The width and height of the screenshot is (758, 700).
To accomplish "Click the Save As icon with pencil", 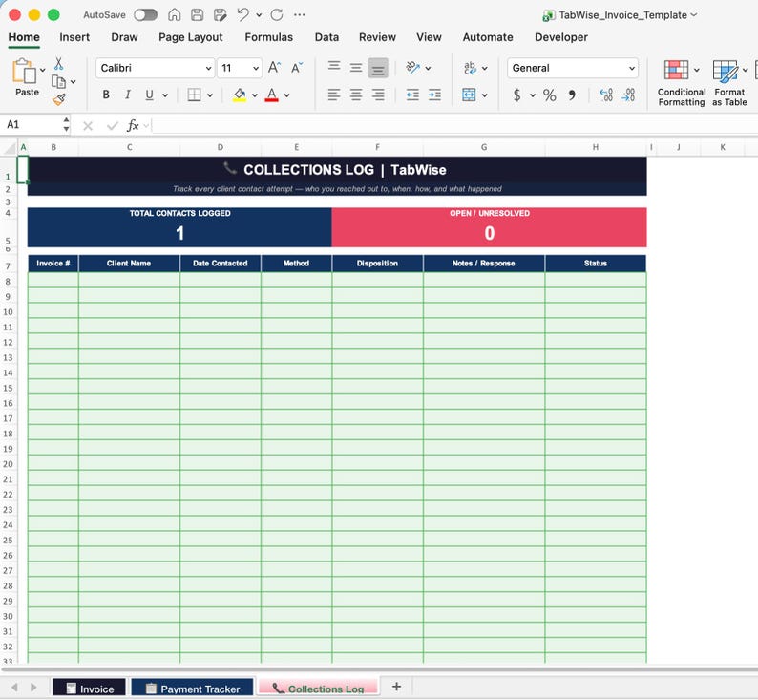I will 220,15.
